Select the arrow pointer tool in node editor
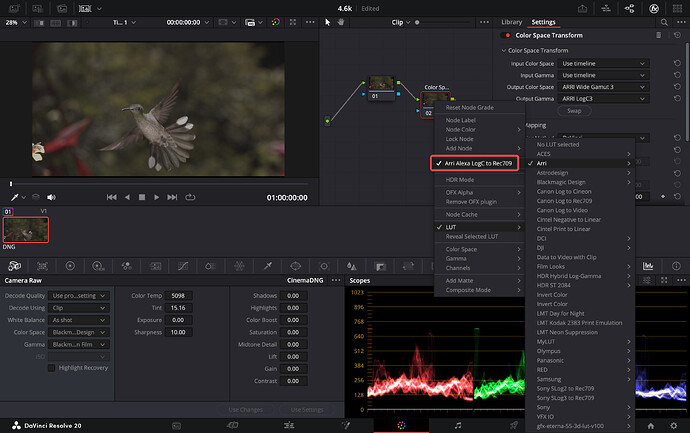 (327, 22)
